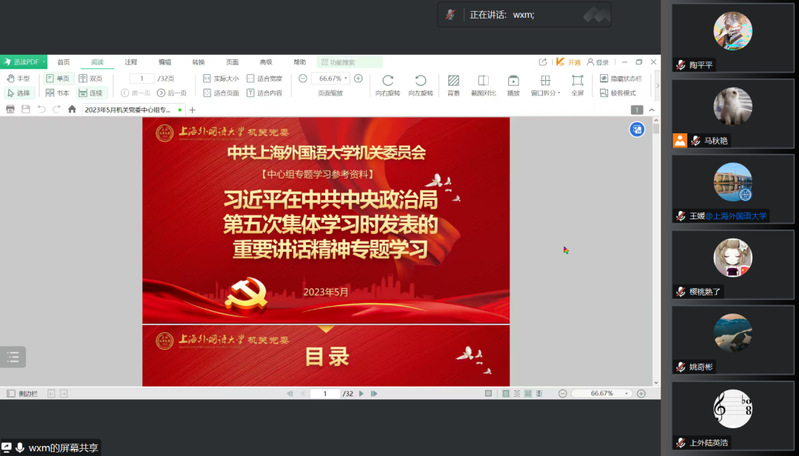Image resolution: width=799 pixels, height=456 pixels.
Task: Open a new tab with plus button
Action: 192,110
